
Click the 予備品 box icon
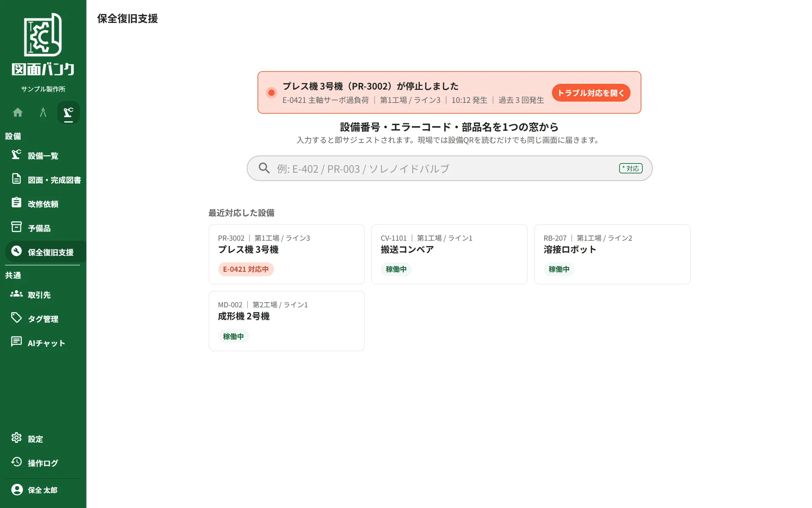pyautogui.click(x=16, y=227)
